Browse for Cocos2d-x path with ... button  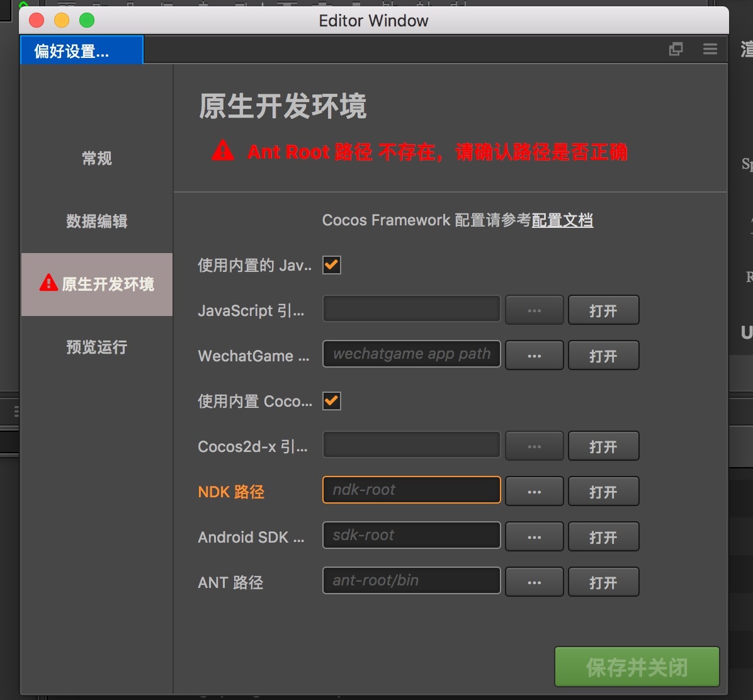point(535,446)
